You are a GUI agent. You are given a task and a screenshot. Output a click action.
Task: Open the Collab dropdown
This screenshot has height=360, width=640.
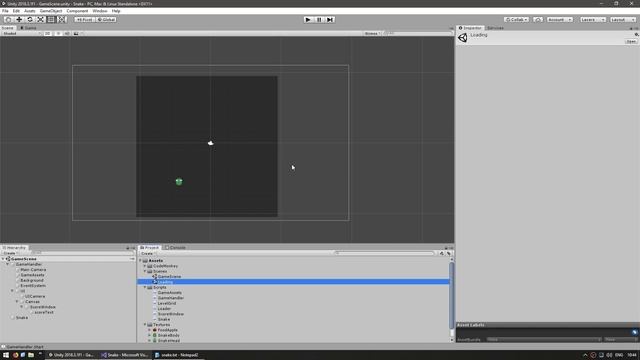pyautogui.click(x=516, y=20)
